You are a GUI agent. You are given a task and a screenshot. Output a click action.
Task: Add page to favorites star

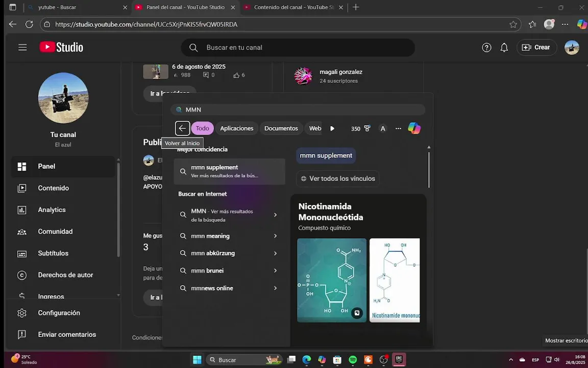(x=513, y=25)
